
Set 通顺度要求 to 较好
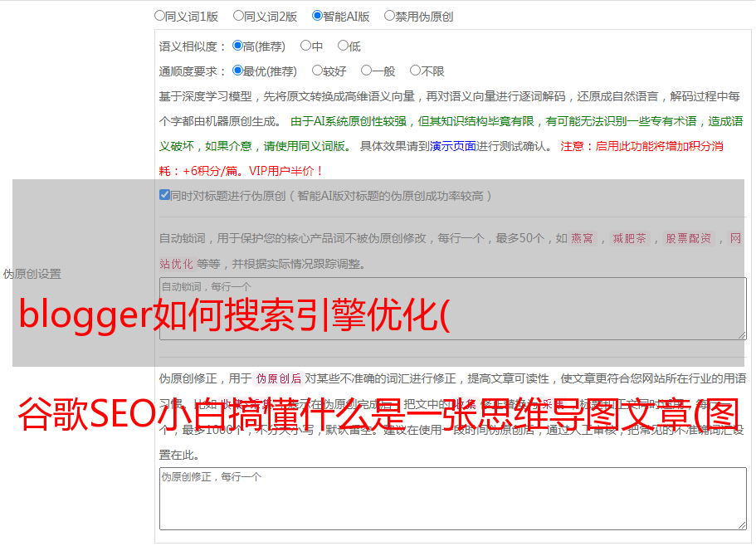point(317,71)
